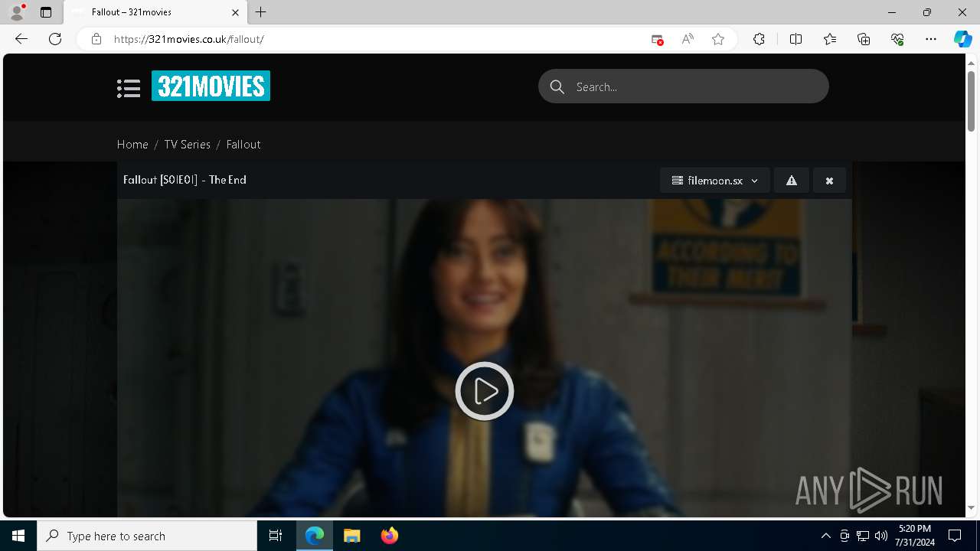
Task: Open a new browser tab
Action: 261,12
